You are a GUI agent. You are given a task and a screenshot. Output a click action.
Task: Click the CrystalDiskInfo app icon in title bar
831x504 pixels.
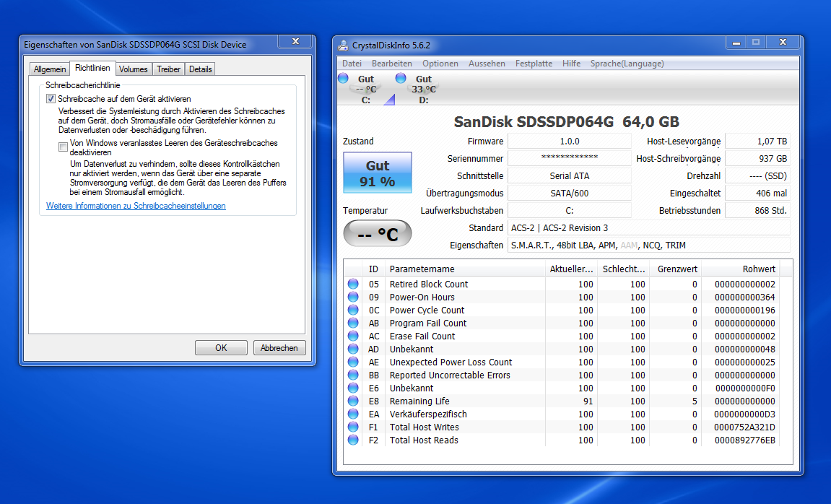click(344, 45)
